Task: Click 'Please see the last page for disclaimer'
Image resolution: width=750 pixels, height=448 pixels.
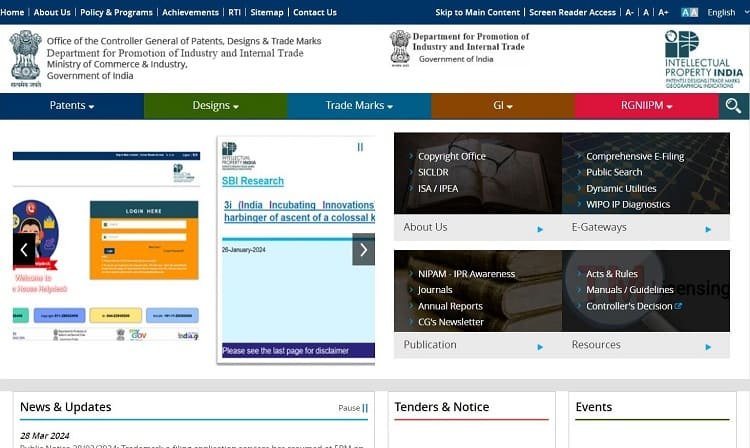Action: (x=286, y=350)
